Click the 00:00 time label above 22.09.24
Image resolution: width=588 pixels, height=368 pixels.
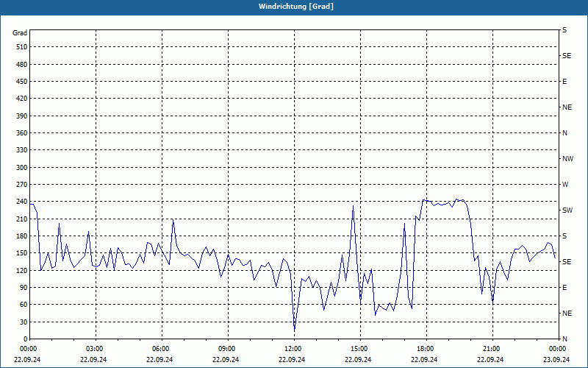coord(27,349)
